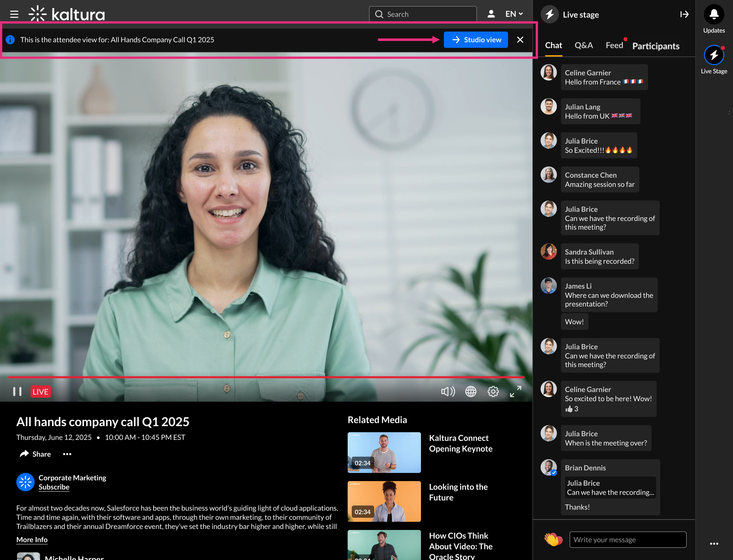733x560 pixels.
Task: Open the three-dot menu beside Share
Action: coord(67,454)
